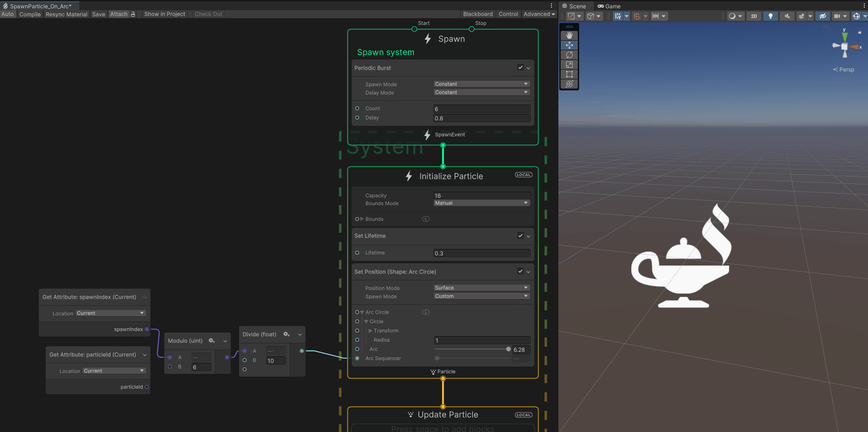Image resolution: width=868 pixels, height=432 pixels.
Task: Select the Scale tool in Scene view
Action: (x=569, y=64)
